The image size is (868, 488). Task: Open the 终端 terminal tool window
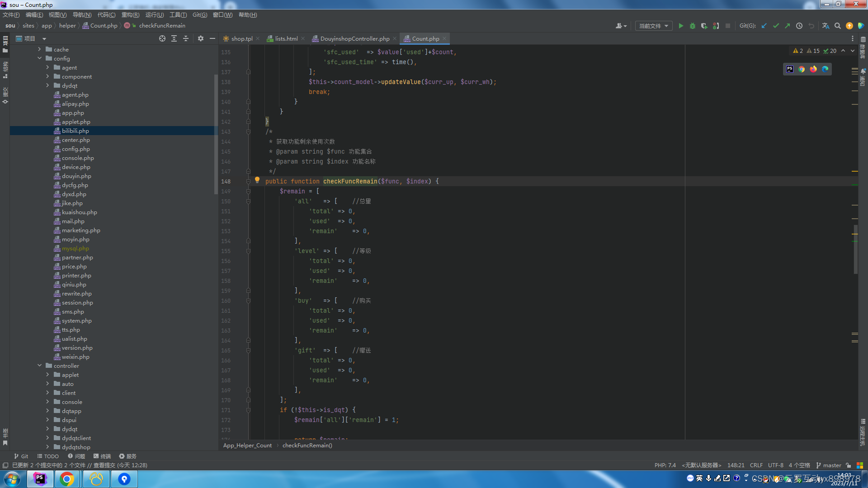pyautogui.click(x=102, y=456)
